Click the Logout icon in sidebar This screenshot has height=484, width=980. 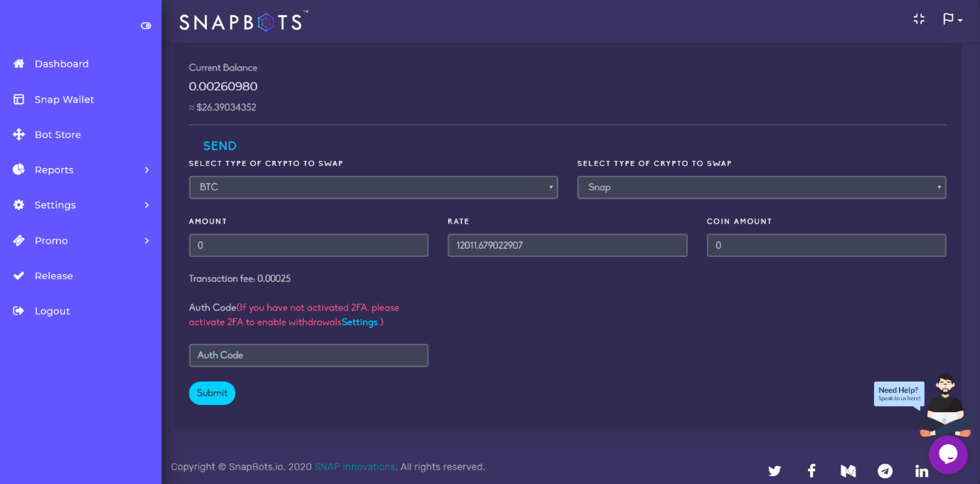coord(19,311)
